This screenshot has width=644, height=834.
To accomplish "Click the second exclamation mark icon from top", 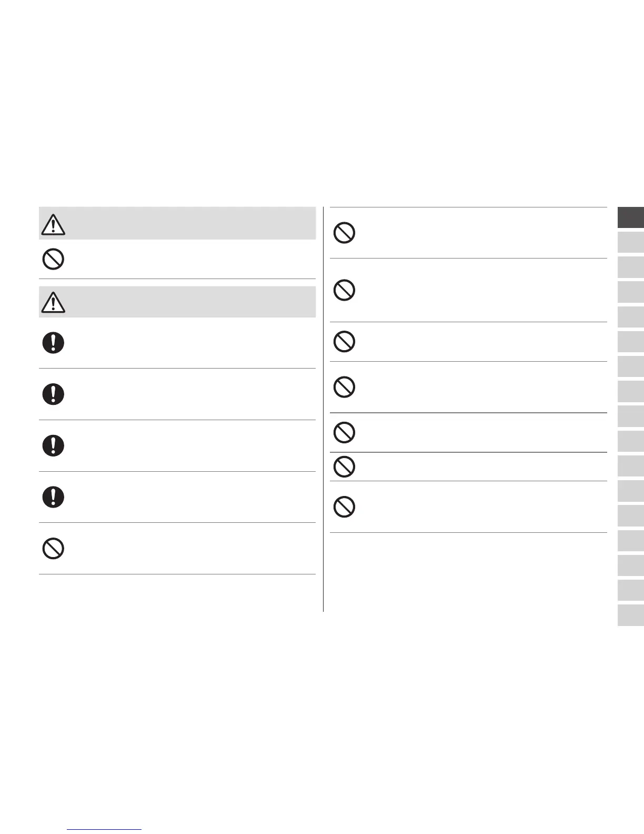I will pos(53,394).
